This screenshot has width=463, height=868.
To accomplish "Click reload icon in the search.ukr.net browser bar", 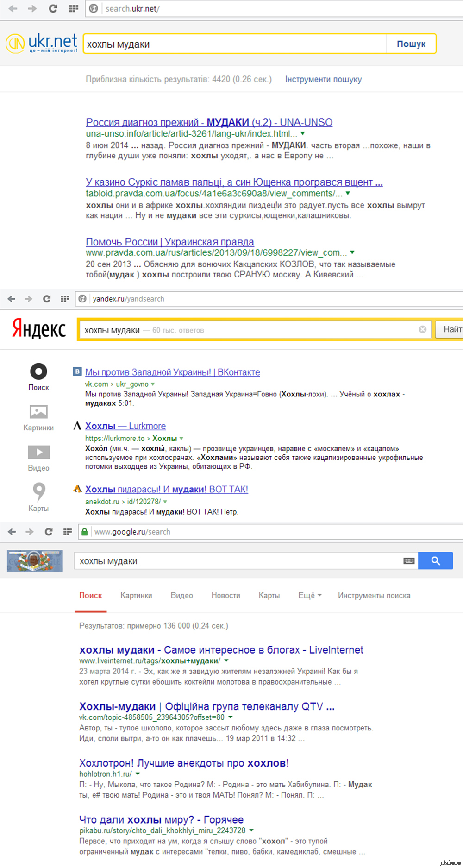I will click(53, 8).
